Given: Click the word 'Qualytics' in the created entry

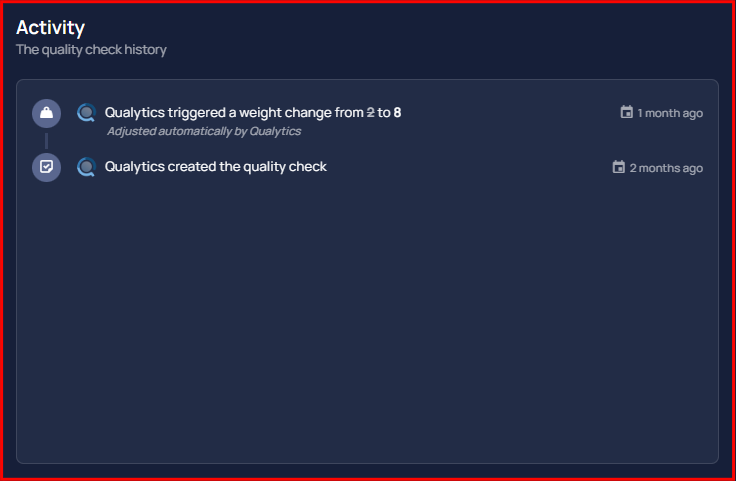Looking at the screenshot, I should (135, 167).
